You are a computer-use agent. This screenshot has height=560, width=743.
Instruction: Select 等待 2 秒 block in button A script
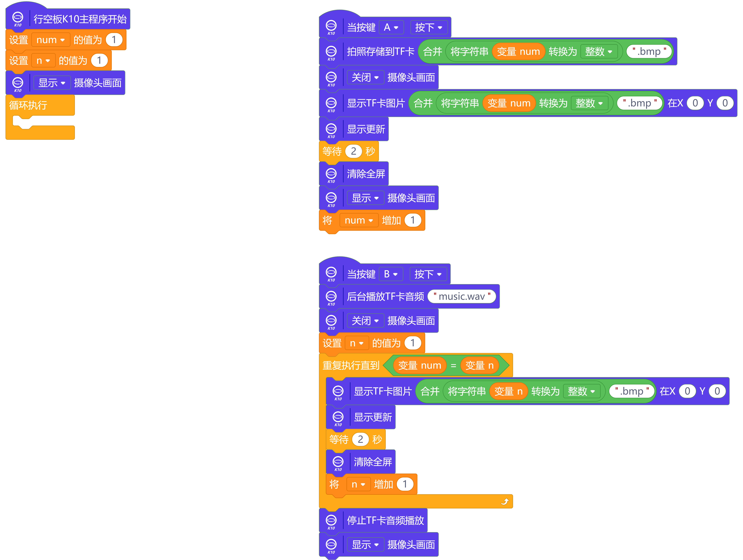tap(349, 151)
